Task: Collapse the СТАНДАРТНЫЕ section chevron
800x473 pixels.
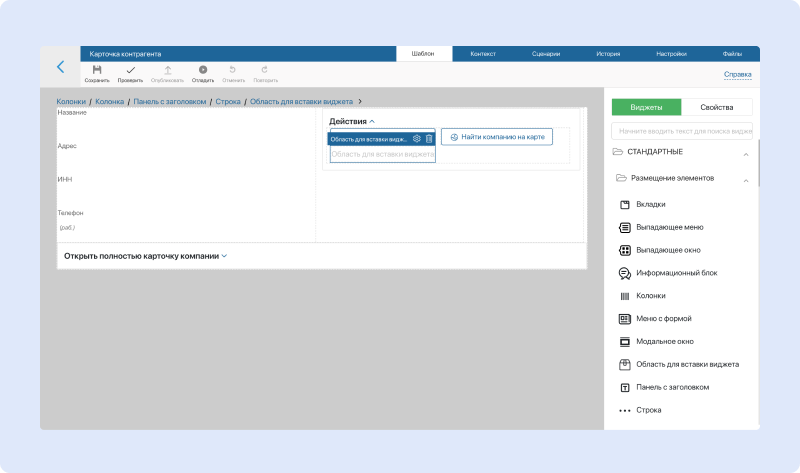Action: pos(745,152)
